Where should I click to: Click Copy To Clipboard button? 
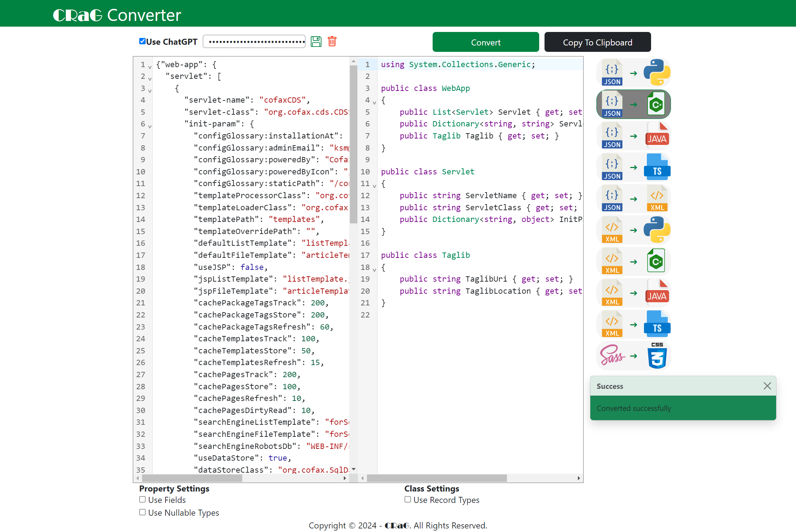pos(597,42)
